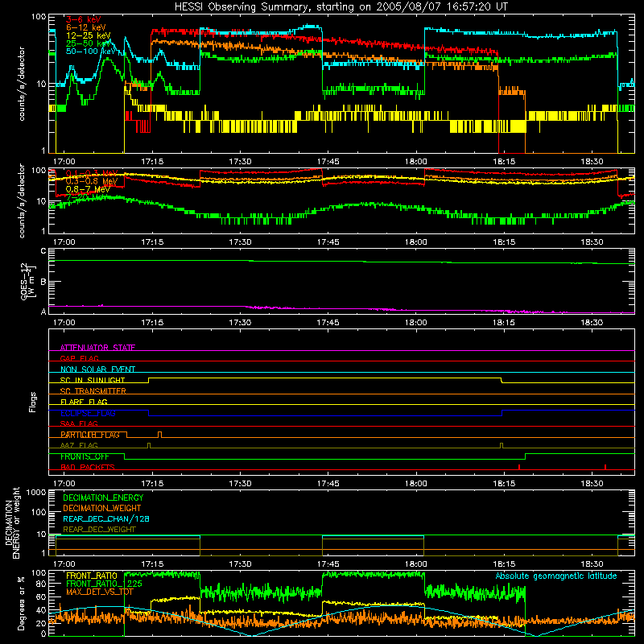Click the 17:15 tick under Flags panel
This screenshot has width=644, height=644.
[x=152, y=484]
